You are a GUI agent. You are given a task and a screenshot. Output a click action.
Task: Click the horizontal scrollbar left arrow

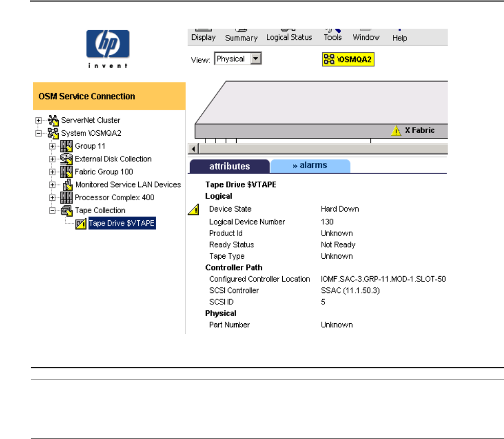point(194,149)
